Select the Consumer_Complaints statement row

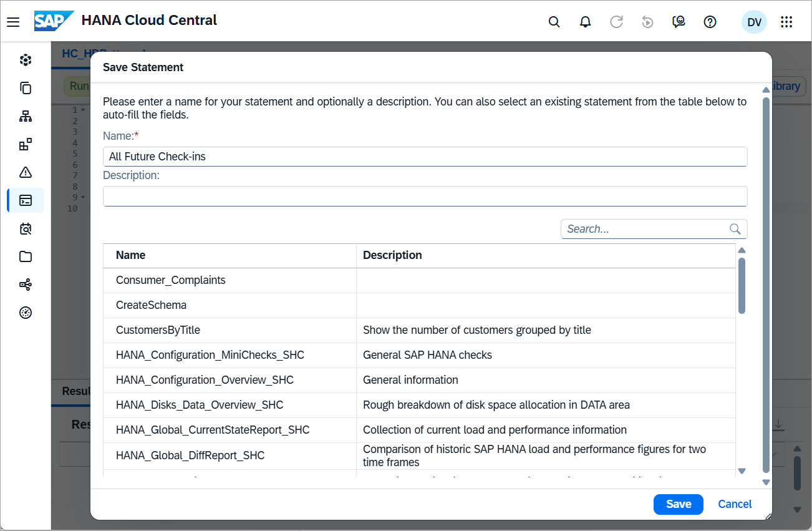419,280
